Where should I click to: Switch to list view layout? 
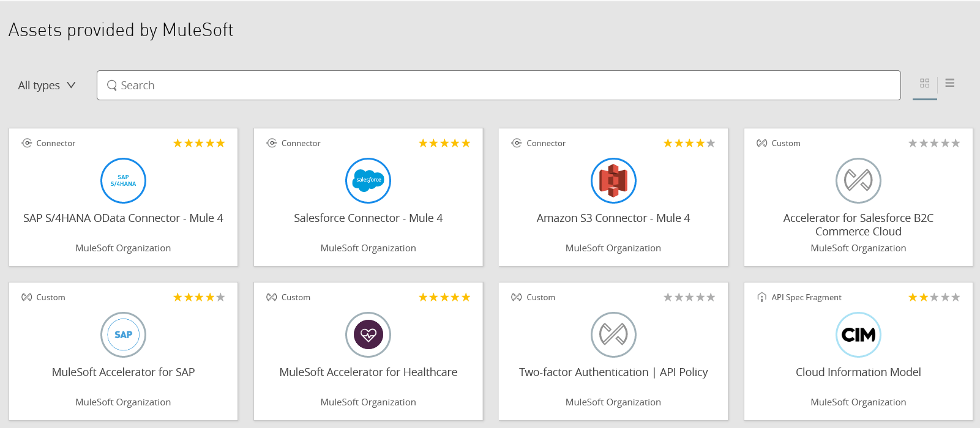point(950,83)
